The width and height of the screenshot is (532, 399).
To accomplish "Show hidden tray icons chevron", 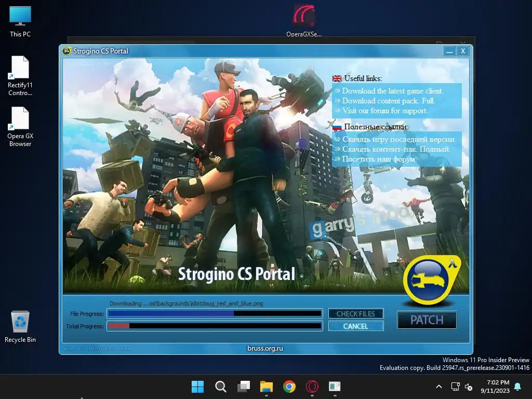I will [438, 387].
